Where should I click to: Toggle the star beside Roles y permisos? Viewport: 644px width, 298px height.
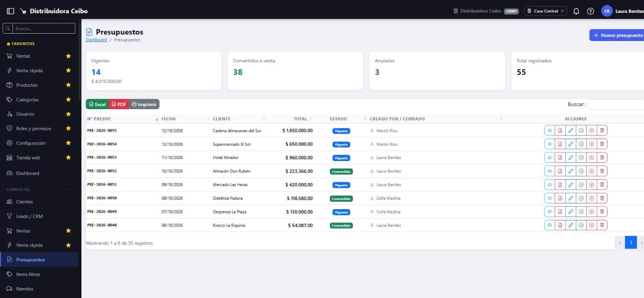click(69, 129)
